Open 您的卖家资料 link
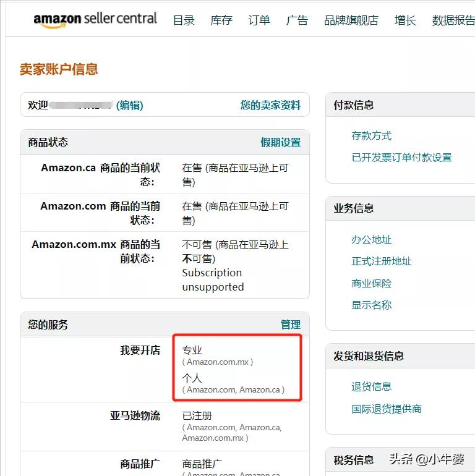The height and width of the screenshot is (476, 475). 270,105
